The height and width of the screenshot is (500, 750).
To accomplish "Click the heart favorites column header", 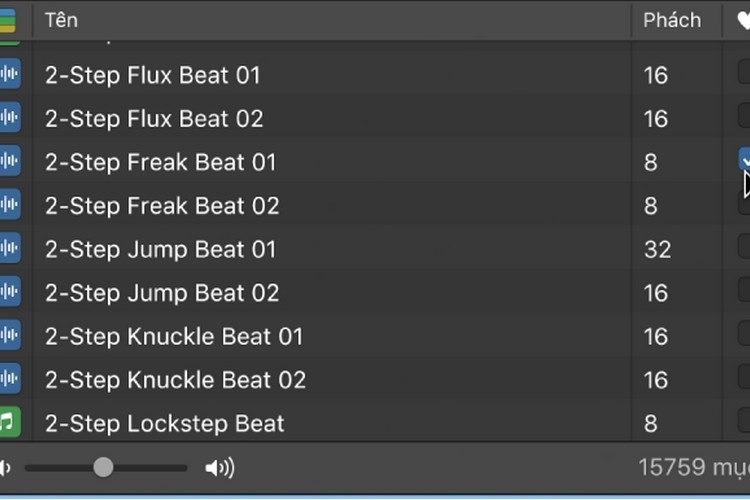I will tap(743, 20).
